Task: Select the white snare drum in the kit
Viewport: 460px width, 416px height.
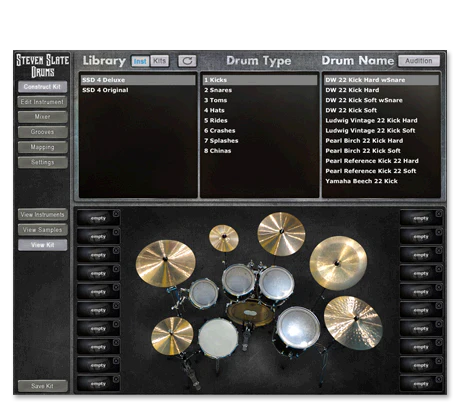Action: tap(218, 339)
